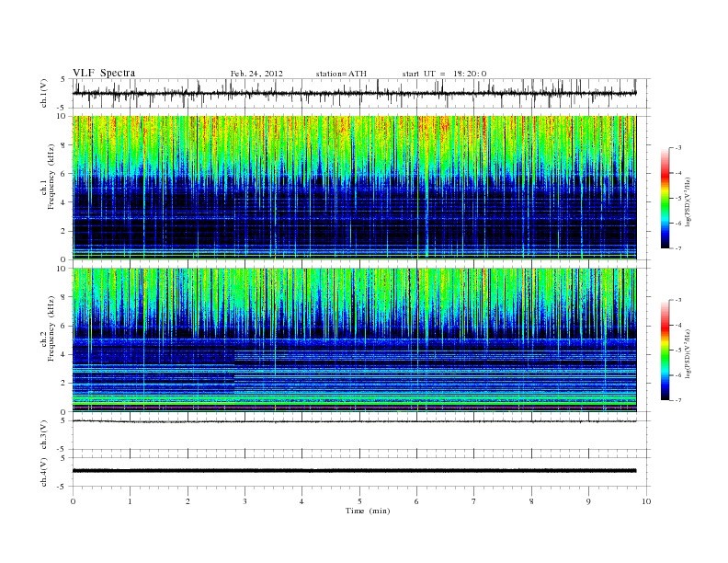Viewport: 728px width, 563px height.
Task: Select the "ch.3(V)" axis label
Action: point(44,435)
